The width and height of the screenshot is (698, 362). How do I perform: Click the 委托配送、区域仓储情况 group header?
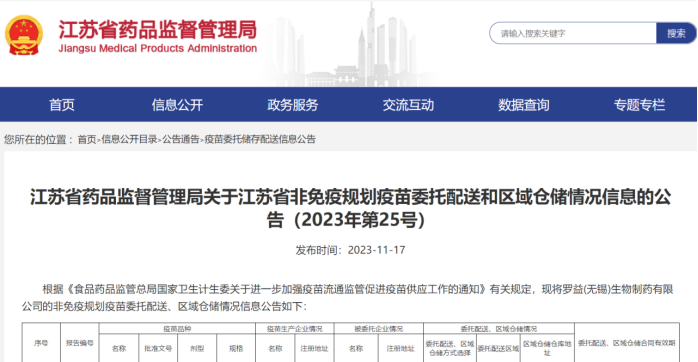click(x=499, y=329)
